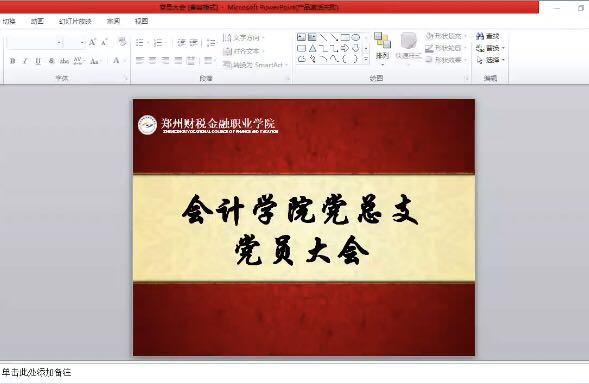Click the notes field to add notes
The height and width of the screenshot is (384, 589).
pos(294,373)
